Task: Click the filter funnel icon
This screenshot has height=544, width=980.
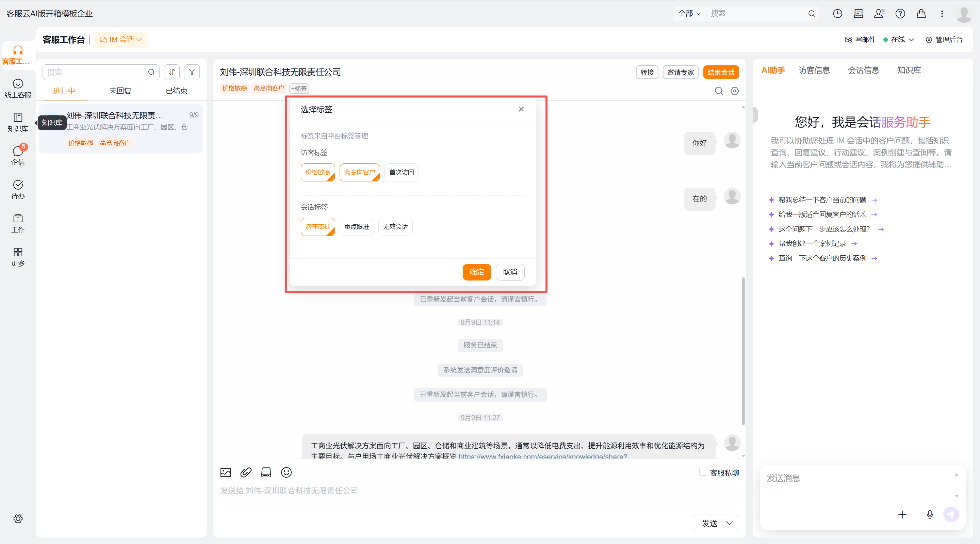Action: point(192,72)
